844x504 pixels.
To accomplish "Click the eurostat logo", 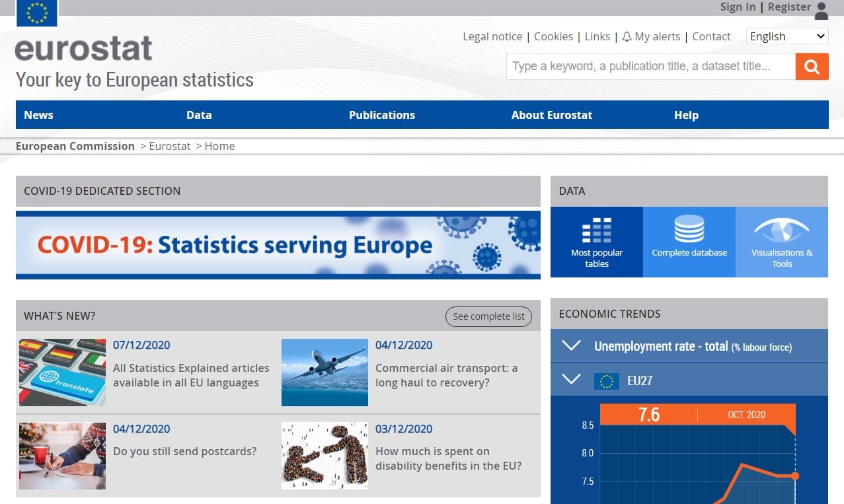I will pos(83,49).
